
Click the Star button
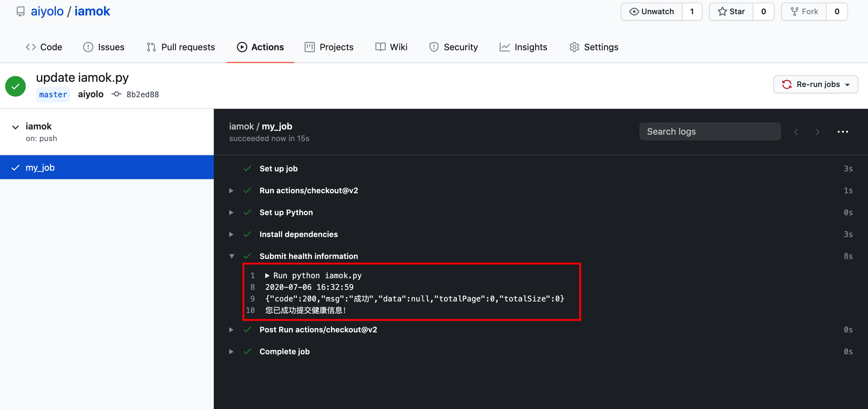pyautogui.click(x=731, y=12)
